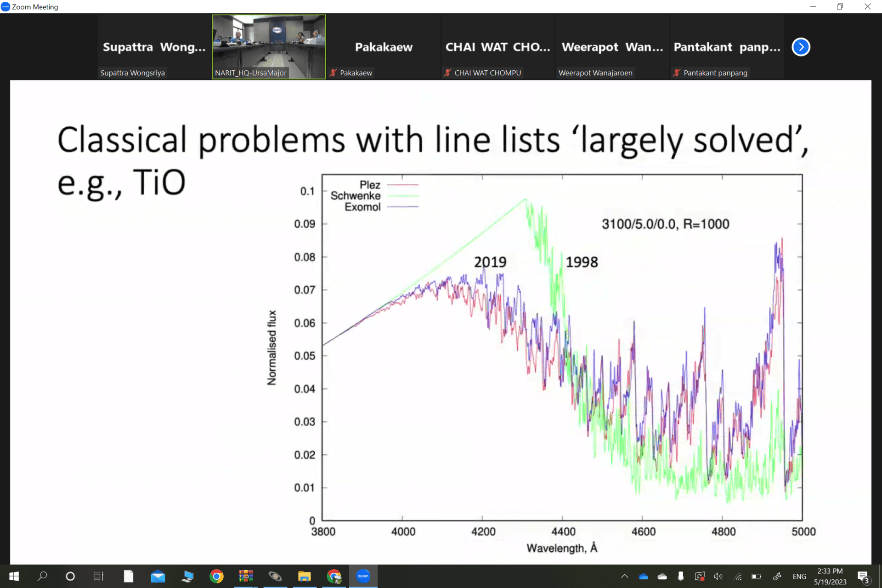Restore down the Zoom Meeting window

(840, 6)
